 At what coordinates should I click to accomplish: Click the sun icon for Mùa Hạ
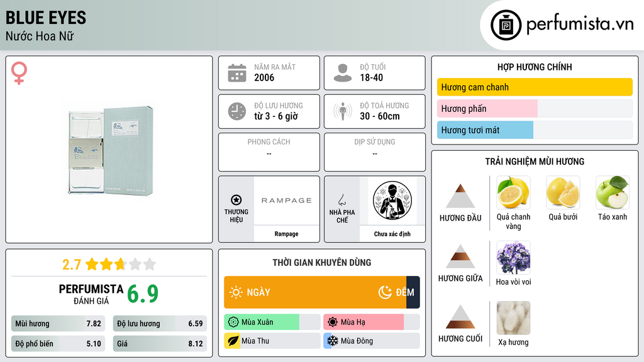pyautogui.click(x=333, y=322)
